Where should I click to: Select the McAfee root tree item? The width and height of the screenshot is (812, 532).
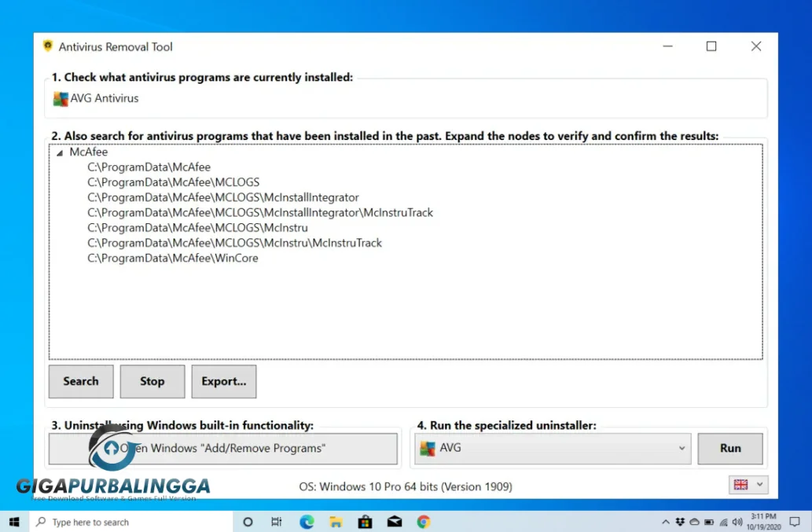pos(89,152)
